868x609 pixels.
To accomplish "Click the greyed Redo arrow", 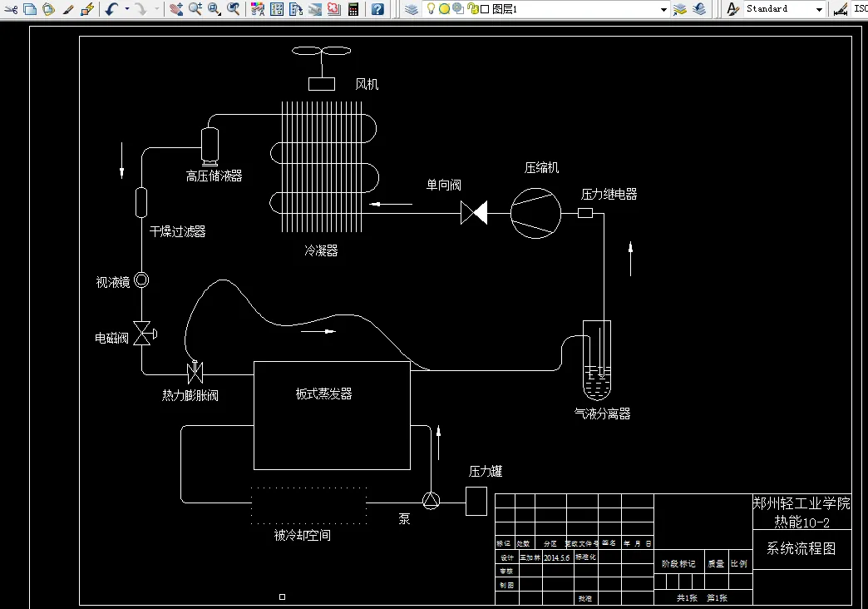I will tap(141, 9).
